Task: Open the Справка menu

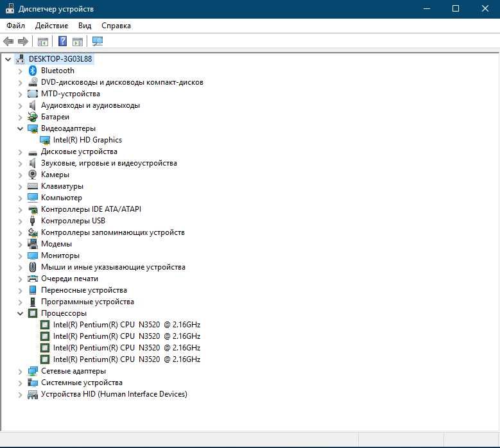Action: point(116,26)
